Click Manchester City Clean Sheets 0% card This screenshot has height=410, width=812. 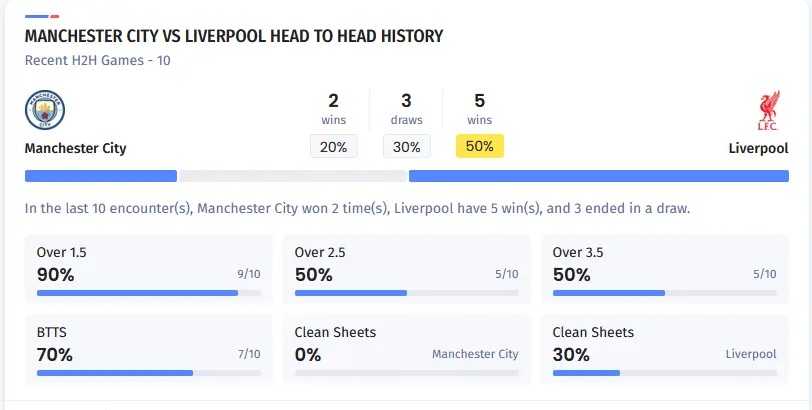click(406, 346)
